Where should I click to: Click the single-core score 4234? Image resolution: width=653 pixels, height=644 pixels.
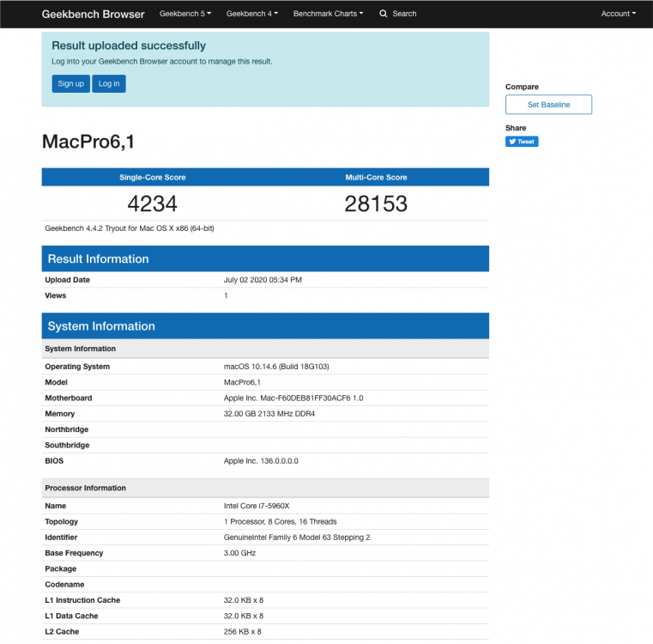[153, 204]
